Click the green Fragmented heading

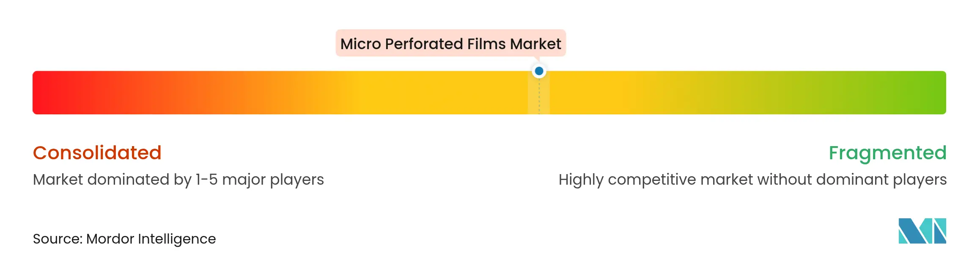887,153
